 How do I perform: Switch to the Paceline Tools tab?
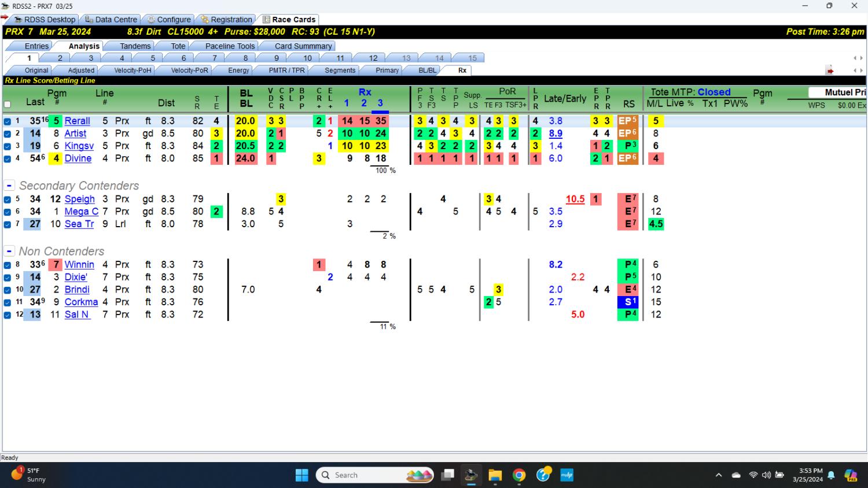[x=230, y=46]
